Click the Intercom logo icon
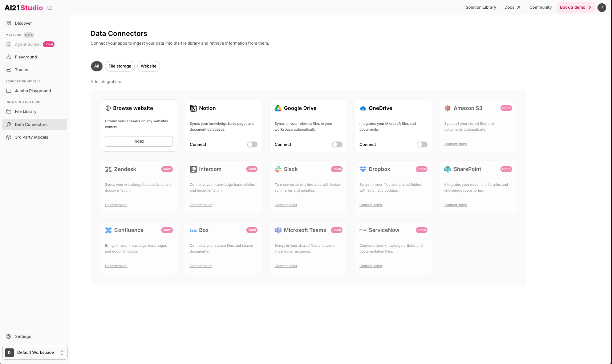Viewport: 612px width, 364px height. (193, 169)
